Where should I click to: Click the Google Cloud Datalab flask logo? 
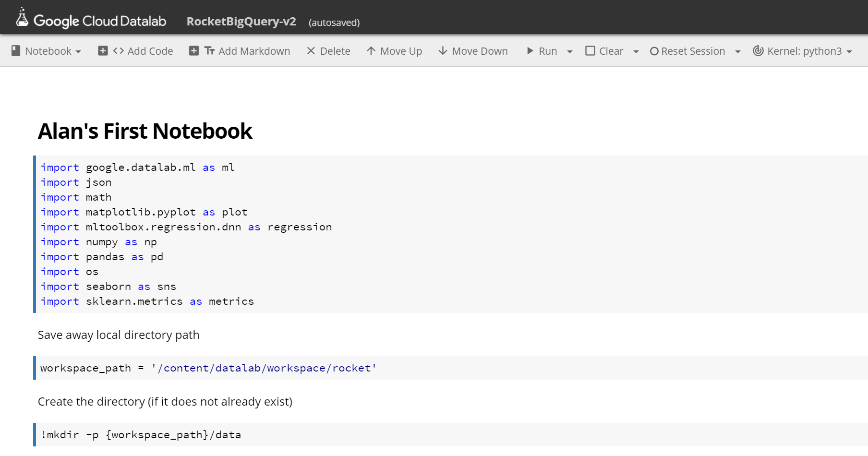click(x=22, y=17)
